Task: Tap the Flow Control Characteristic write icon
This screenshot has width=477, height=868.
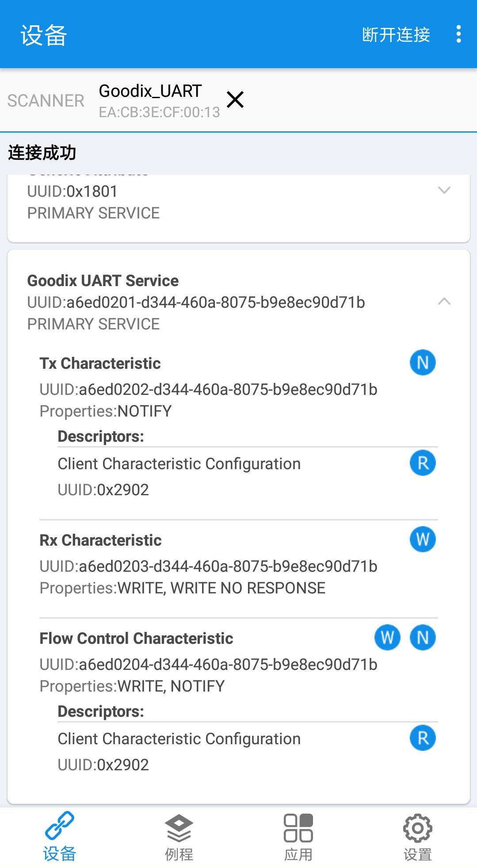Action: coord(387,638)
